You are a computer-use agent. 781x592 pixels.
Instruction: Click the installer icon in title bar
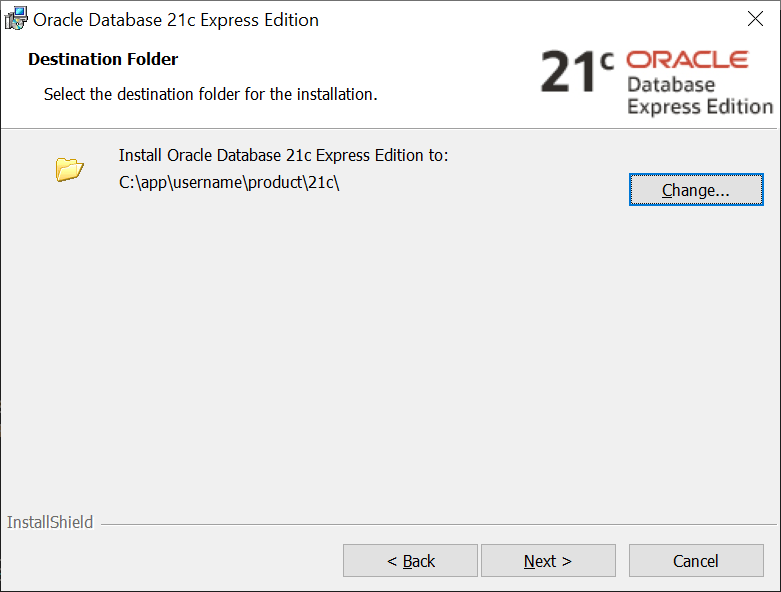(16, 19)
